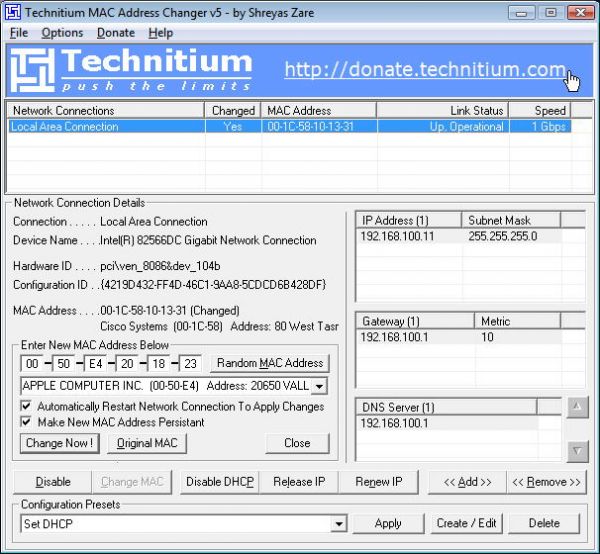Click the Subnet Mask column header
The width and height of the screenshot is (600, 554).
tap(511, 221)
